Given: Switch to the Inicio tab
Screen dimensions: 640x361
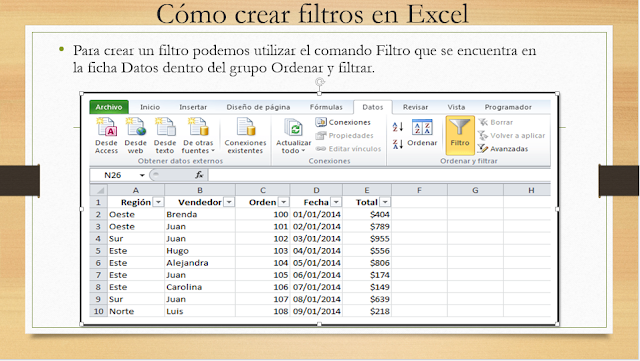Looking at the screenshot, I should [150, 107].
